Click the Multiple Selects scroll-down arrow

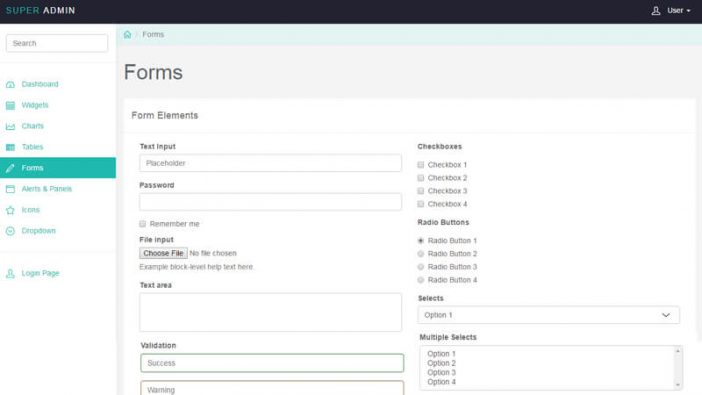[678, 385]
